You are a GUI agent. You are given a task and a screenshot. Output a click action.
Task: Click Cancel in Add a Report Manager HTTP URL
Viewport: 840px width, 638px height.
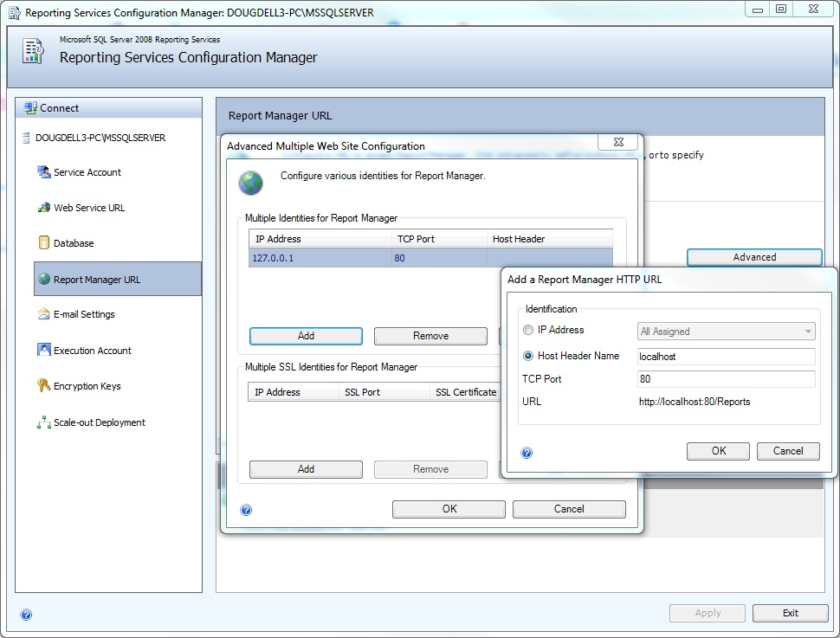point(788,451)
